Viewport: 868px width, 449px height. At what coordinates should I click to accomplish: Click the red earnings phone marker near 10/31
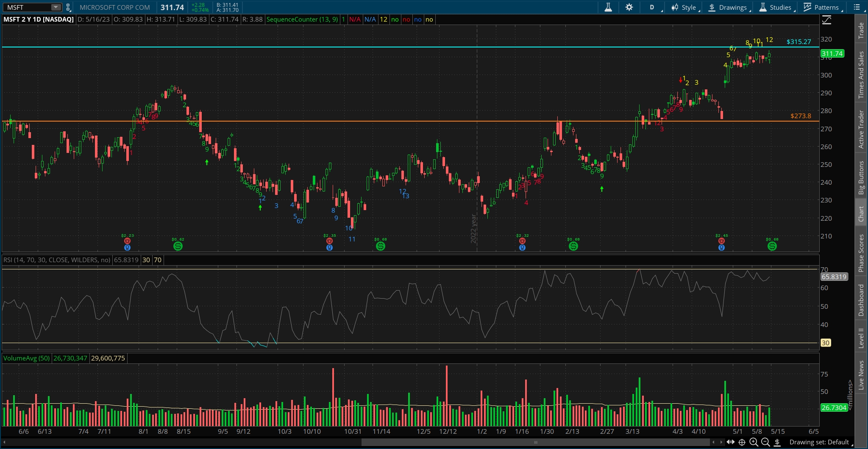tap(329, 241)
